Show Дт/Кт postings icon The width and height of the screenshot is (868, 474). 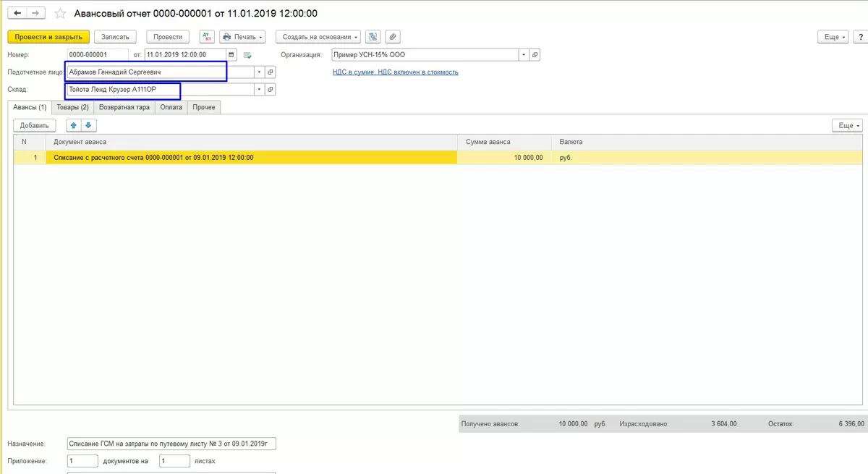pyautogui.click(x=207, y=36)
